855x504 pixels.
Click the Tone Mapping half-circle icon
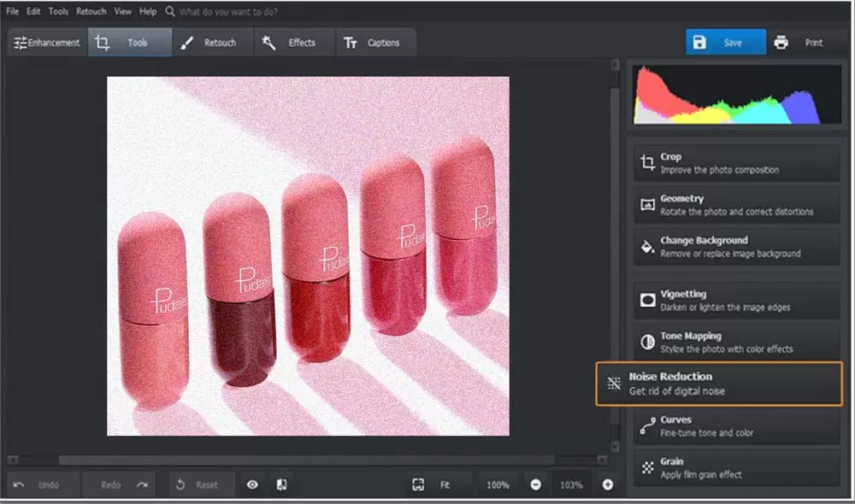pyautogui.click(x=647, y=343)
